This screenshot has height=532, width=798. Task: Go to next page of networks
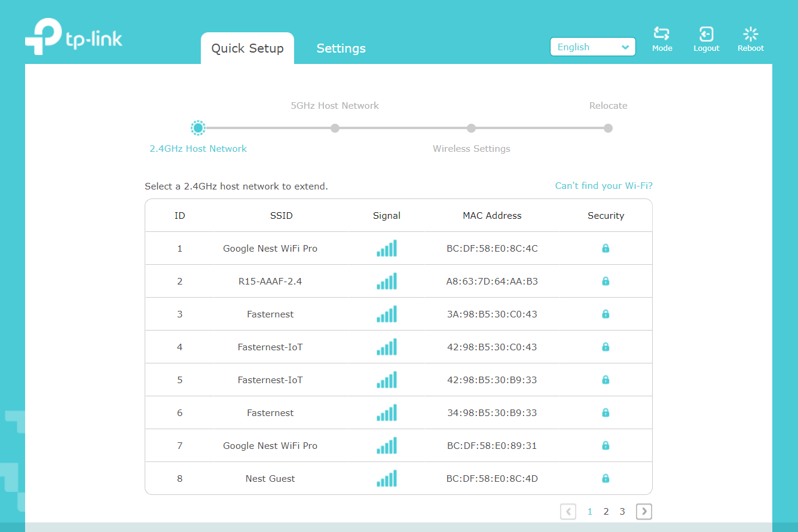(644, 512)
